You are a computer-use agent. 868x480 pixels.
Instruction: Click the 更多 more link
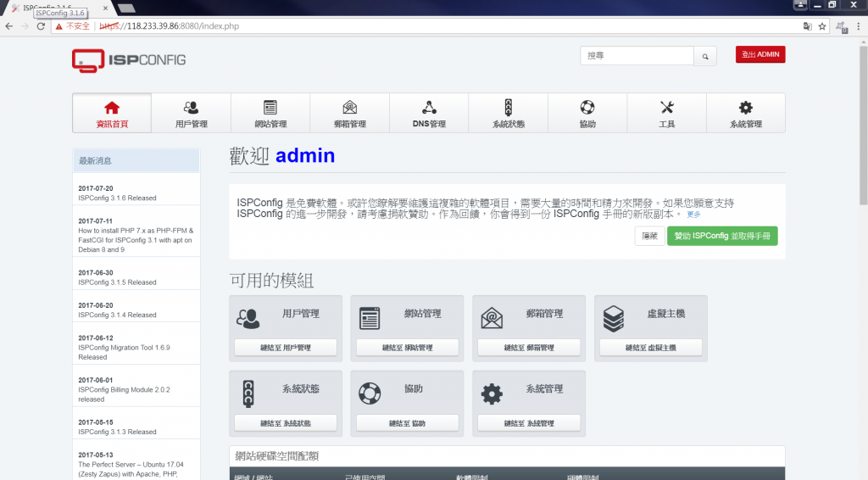(693, 215)
